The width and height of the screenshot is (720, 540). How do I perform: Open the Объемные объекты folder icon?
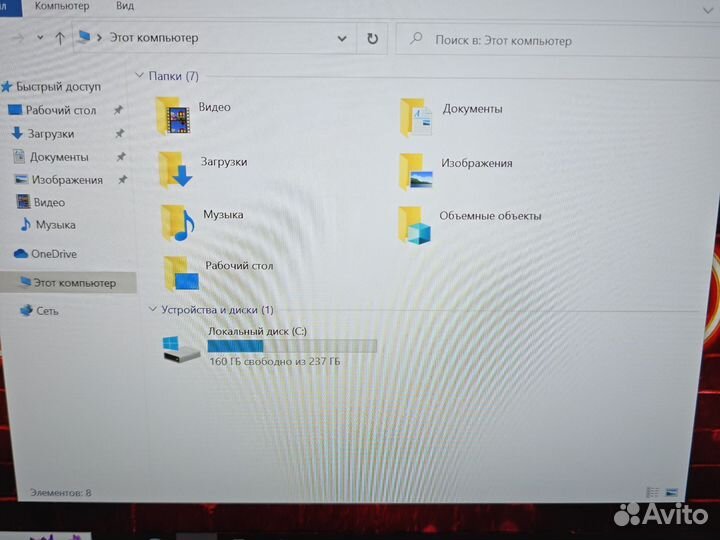coord(415,225)
